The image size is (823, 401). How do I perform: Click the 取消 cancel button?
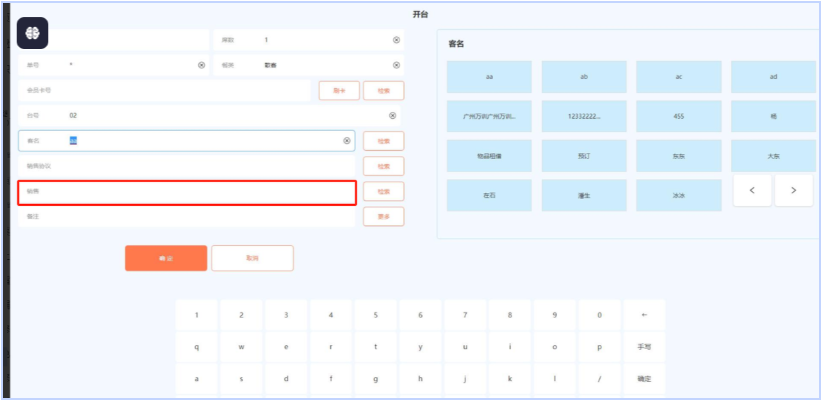pos(252,258)
